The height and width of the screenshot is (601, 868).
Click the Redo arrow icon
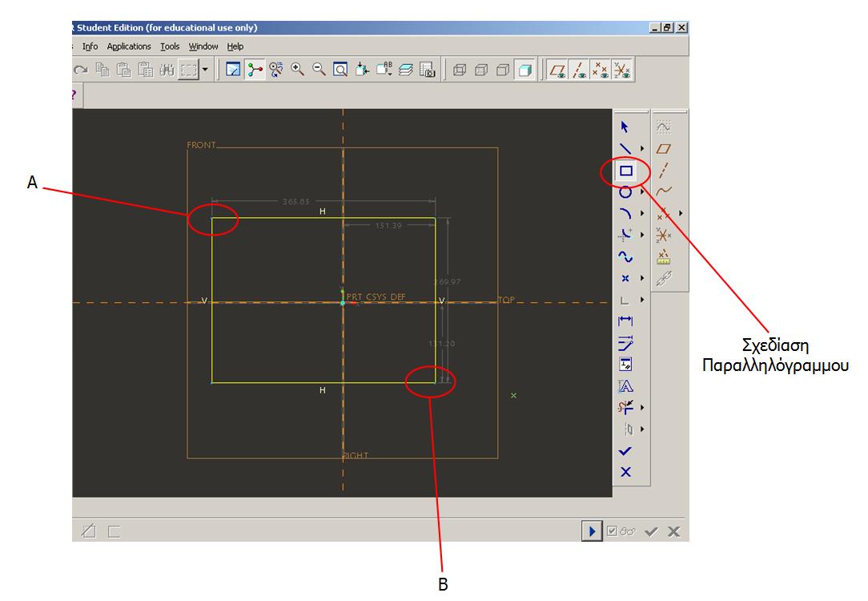point(81,70)
